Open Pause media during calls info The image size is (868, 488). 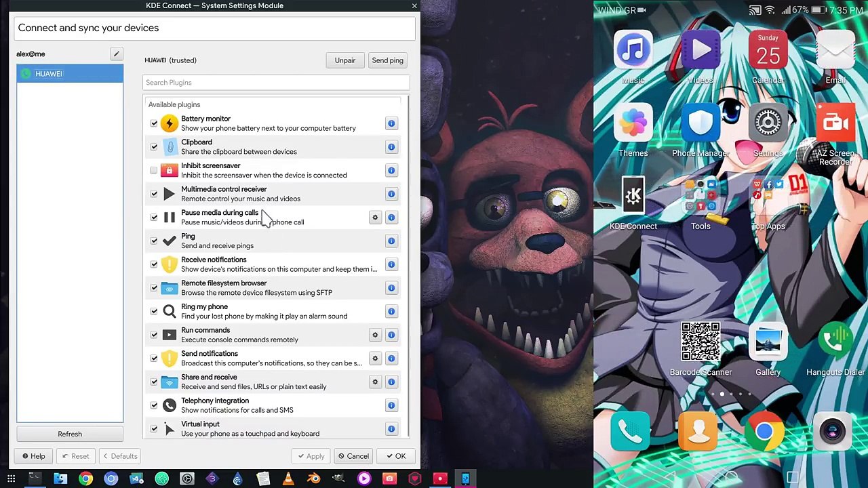[391, 218]
